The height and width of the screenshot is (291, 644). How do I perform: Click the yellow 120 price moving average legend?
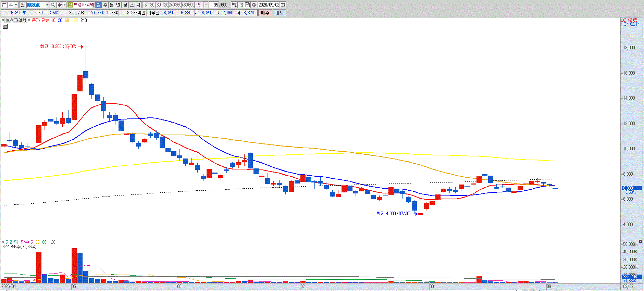(75, 20)
